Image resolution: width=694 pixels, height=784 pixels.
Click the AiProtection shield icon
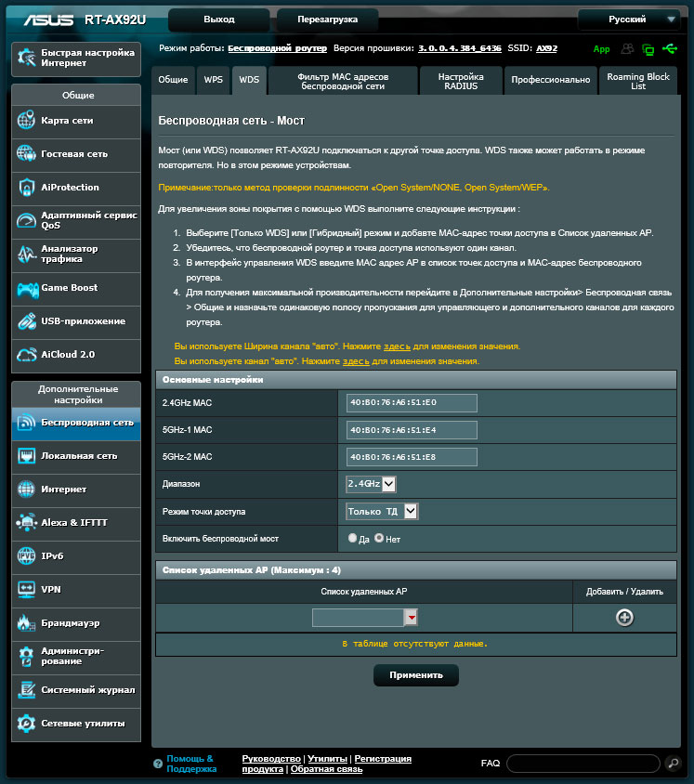click(26, 188)
